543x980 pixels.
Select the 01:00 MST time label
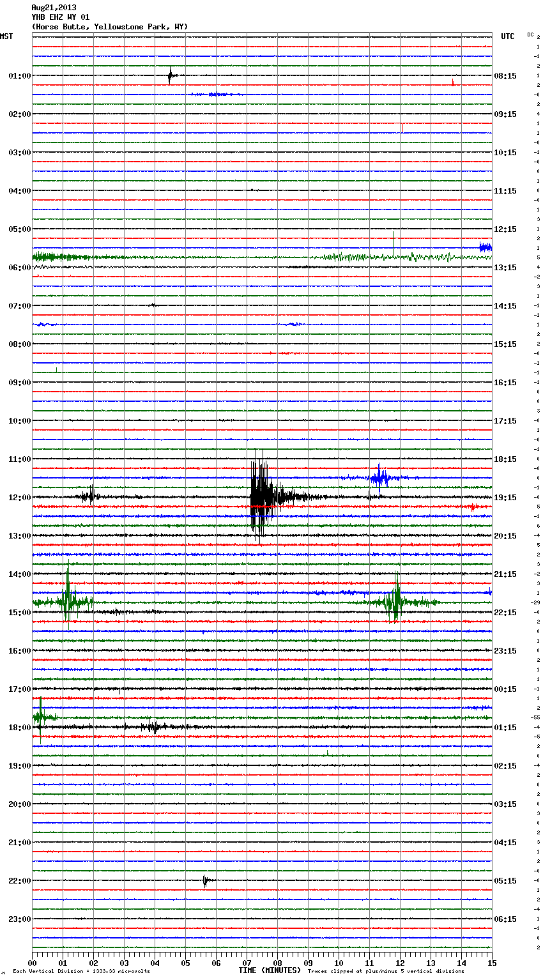point(20,76)
